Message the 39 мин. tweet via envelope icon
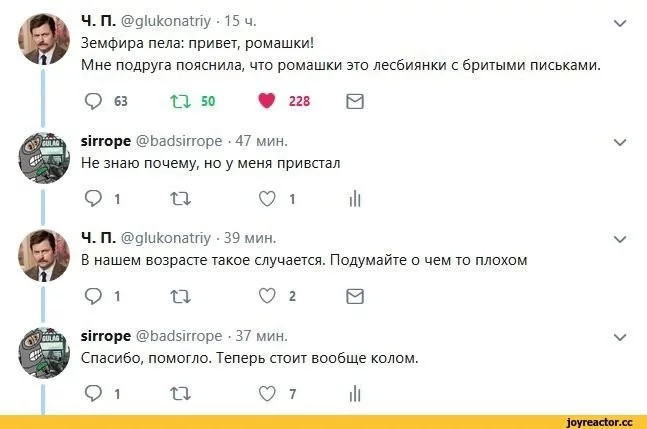This screenshot has width=647, height=429. (x=353, y=296)
